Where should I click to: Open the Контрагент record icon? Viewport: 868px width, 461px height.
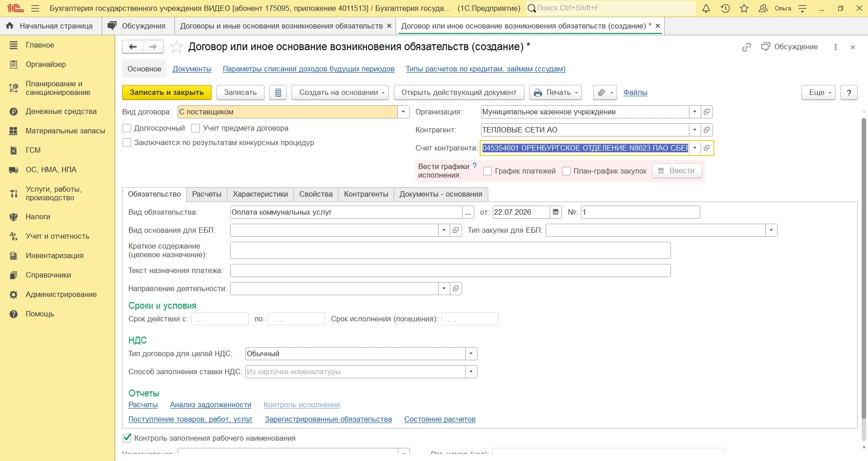point(707,130)
